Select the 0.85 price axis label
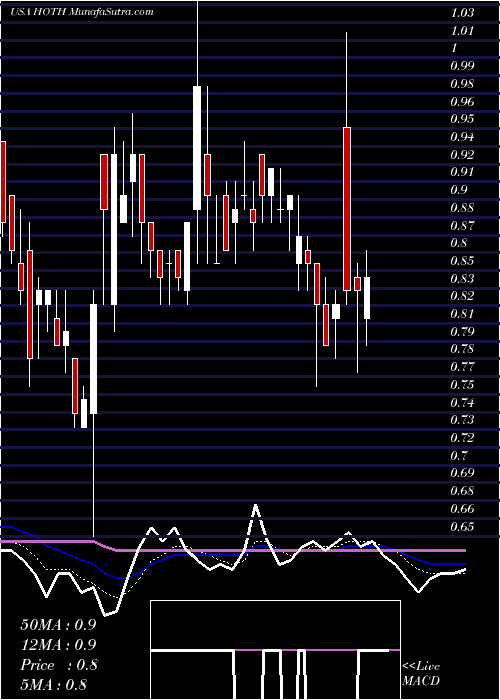This screenshot has width=500, height=700. 462,261
